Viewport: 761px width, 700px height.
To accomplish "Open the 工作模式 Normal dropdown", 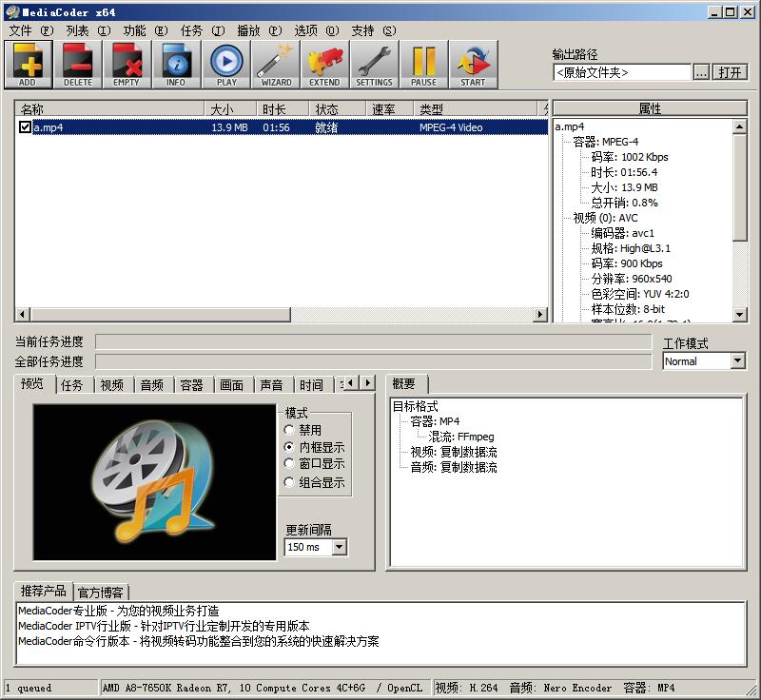I will point(738,360).
